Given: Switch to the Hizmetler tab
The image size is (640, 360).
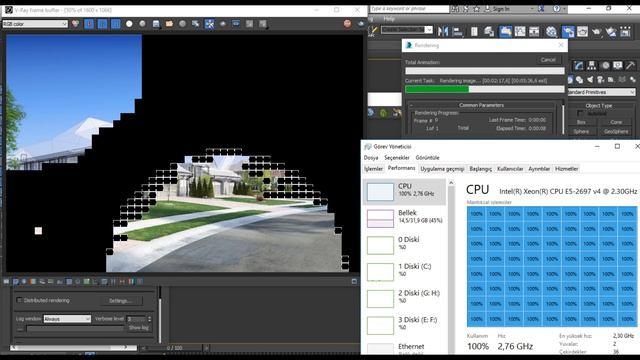Looking at the screenshot, I should (x=567, y=169).
